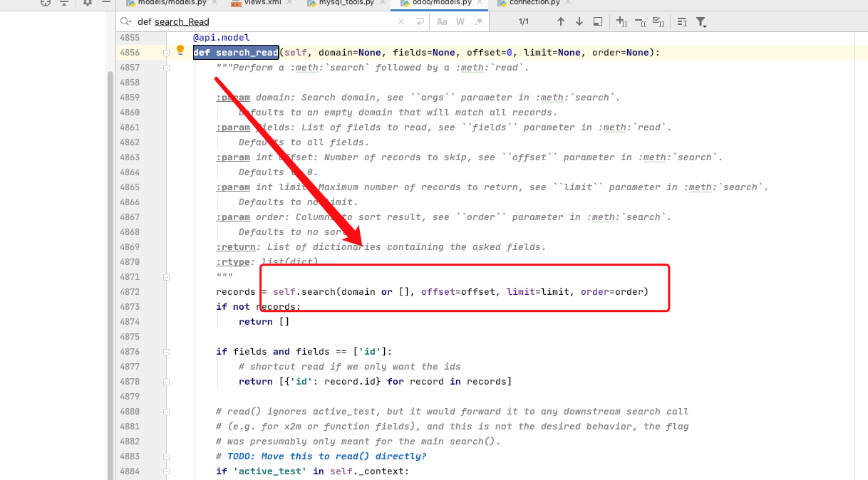Switch to odoo/models.py tab
This screenshot has width=868, height=480.
tap(439, 4)
